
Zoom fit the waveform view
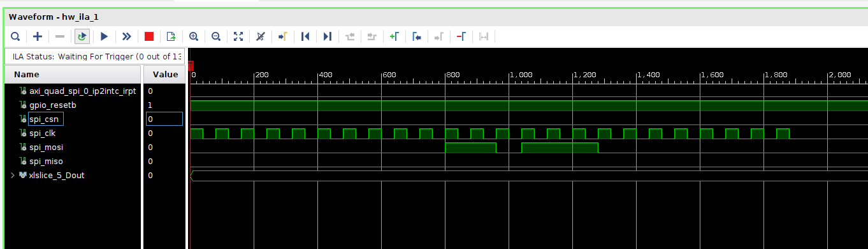click(x=238, y=36)
